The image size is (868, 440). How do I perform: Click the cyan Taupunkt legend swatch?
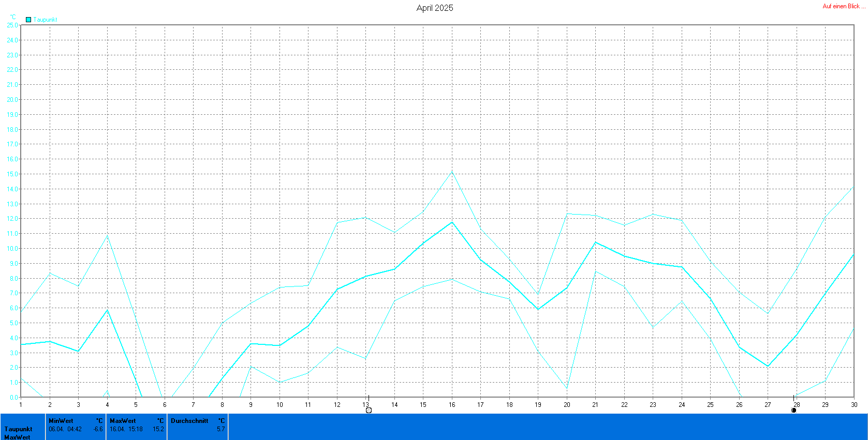click(28, 20)
